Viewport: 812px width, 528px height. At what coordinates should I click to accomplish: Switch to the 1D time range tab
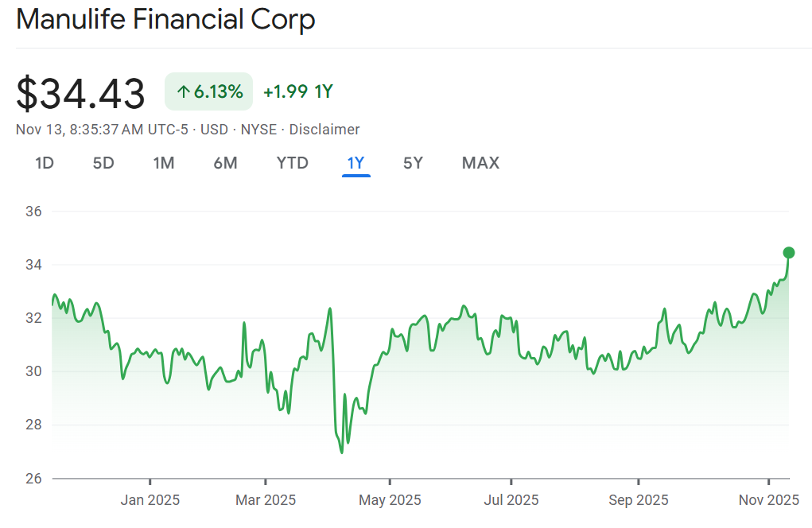45,163
